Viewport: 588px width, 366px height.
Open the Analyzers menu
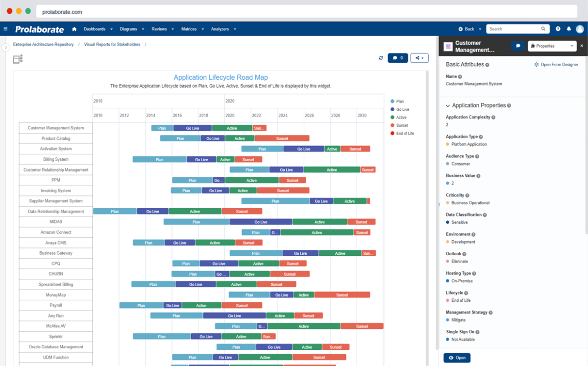click(x=223, y=29)
